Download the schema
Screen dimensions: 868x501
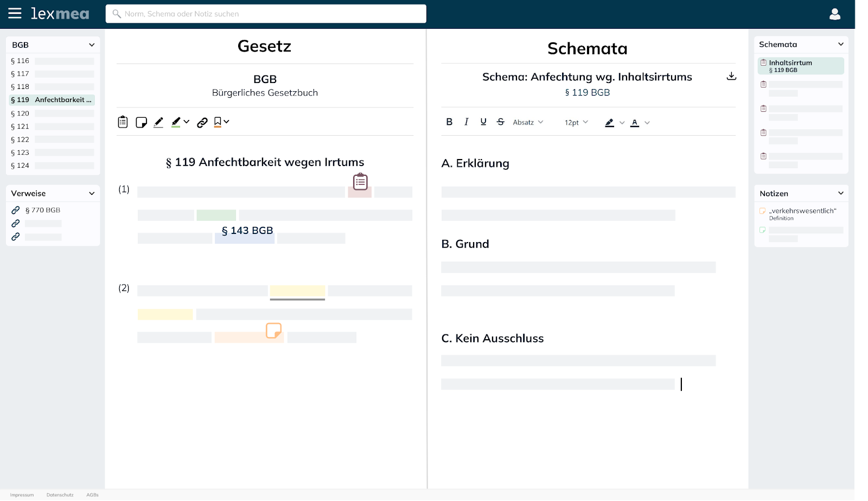click(731, 77)
